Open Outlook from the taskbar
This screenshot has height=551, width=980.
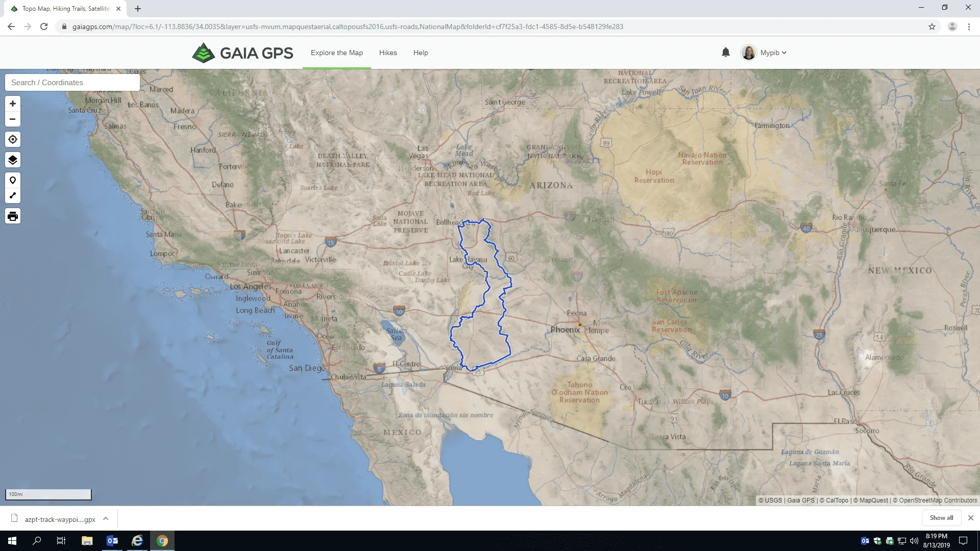click(112, 541)
